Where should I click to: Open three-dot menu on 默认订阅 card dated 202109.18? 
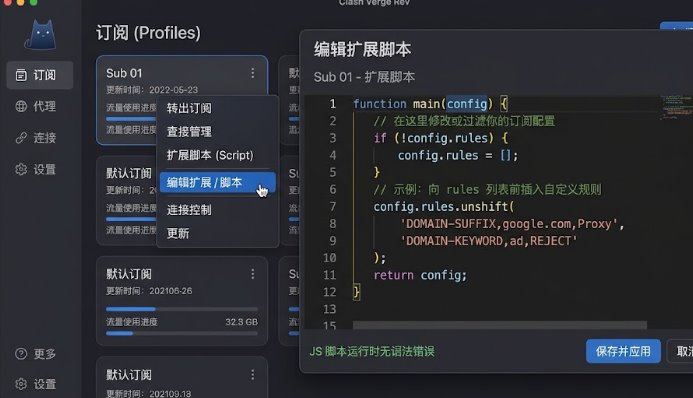[252, 375]
